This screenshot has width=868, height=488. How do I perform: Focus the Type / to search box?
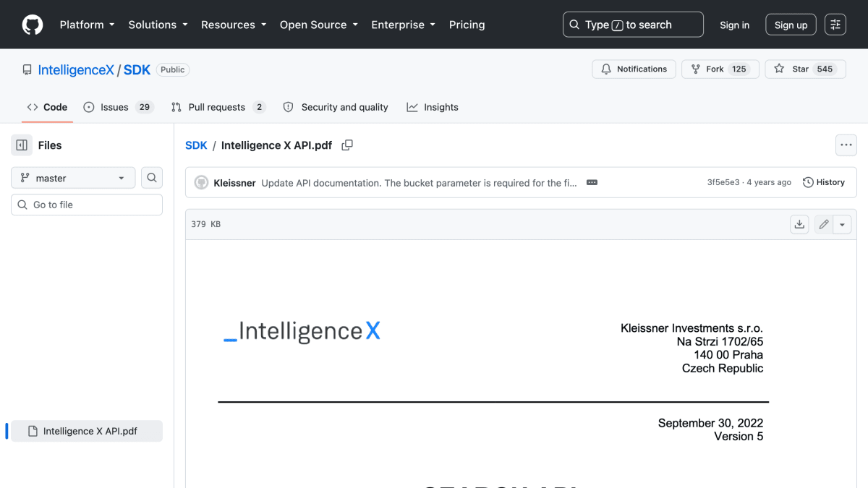pos(633,25)
